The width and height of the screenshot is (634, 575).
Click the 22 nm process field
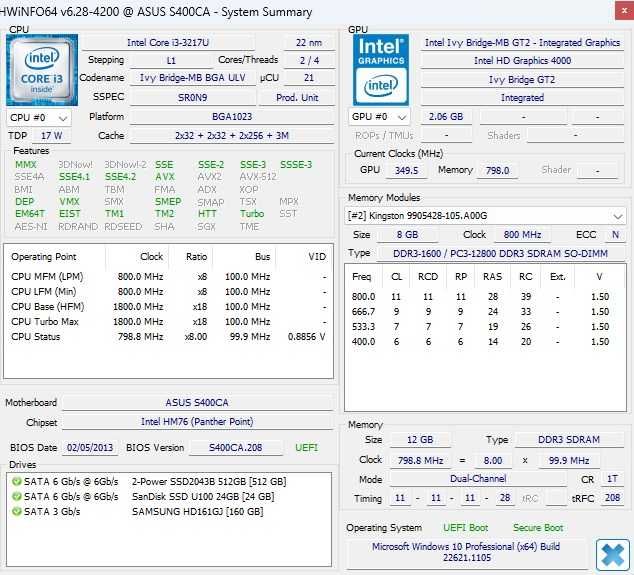309,42
